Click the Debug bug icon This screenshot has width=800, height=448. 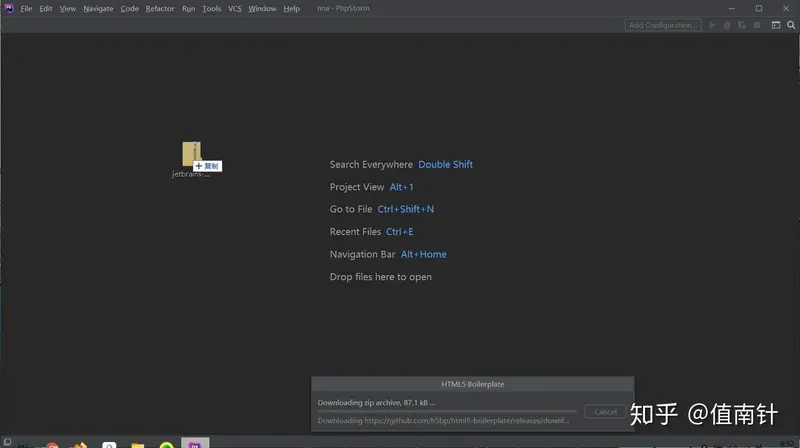point(727,25)
